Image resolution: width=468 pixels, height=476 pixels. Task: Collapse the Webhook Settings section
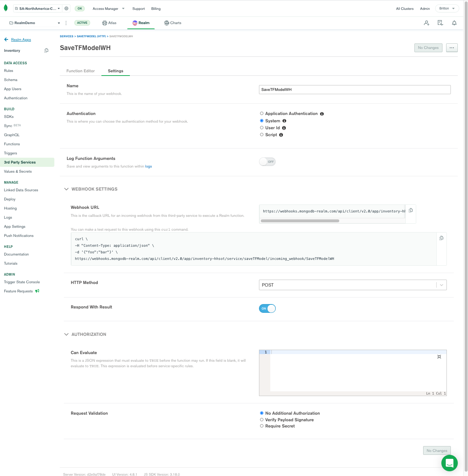(x=66, y=189)
